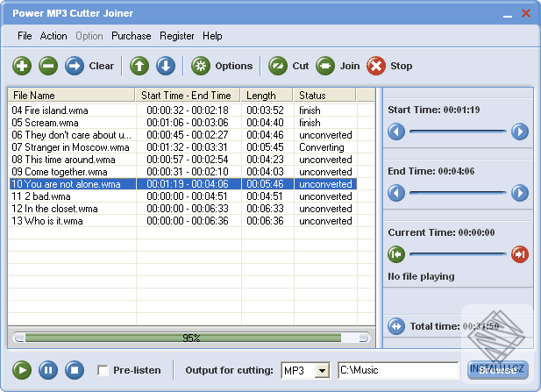Pause playback with the blue pause button
The image size is (541, 392).
[48, 370]
